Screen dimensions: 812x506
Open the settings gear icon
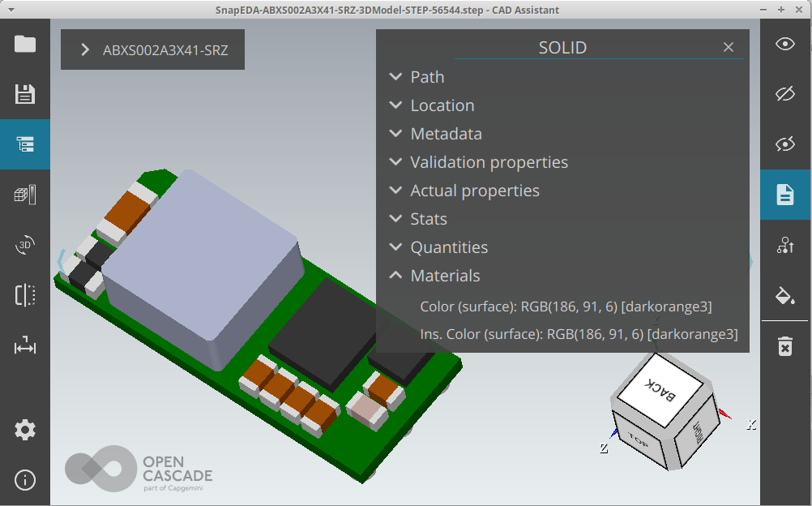tap(25, 430)
